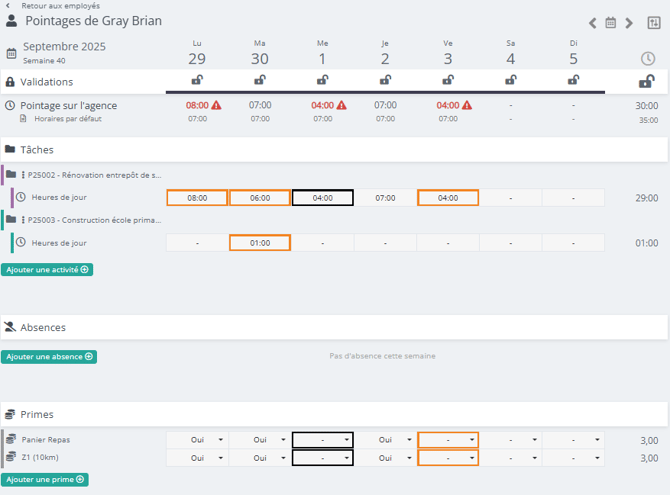Click warning icon on Wednesday 04:00 pointage
This screenshot has height=495, width=670.
[x=341, y=105]
